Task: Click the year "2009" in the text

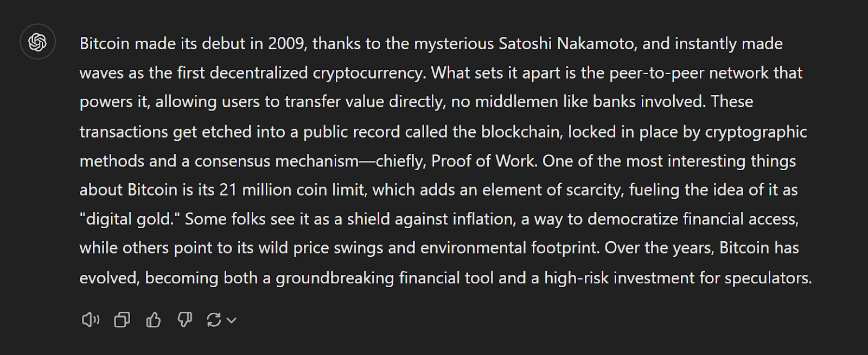Action: pyautogui.click(x=286, y=44)
